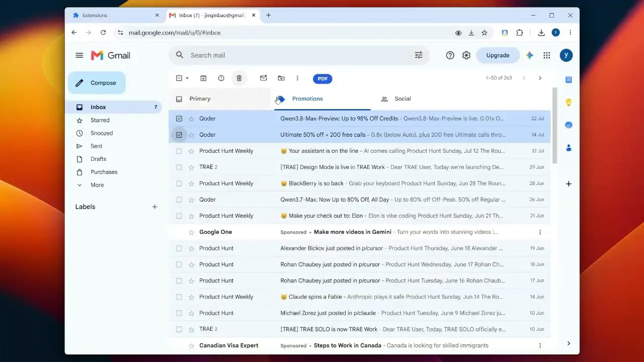The height and width of the screenshot is (362, 644).
Task: Star the TRAE Design Mode email
Action: click(x=191, y=167)
